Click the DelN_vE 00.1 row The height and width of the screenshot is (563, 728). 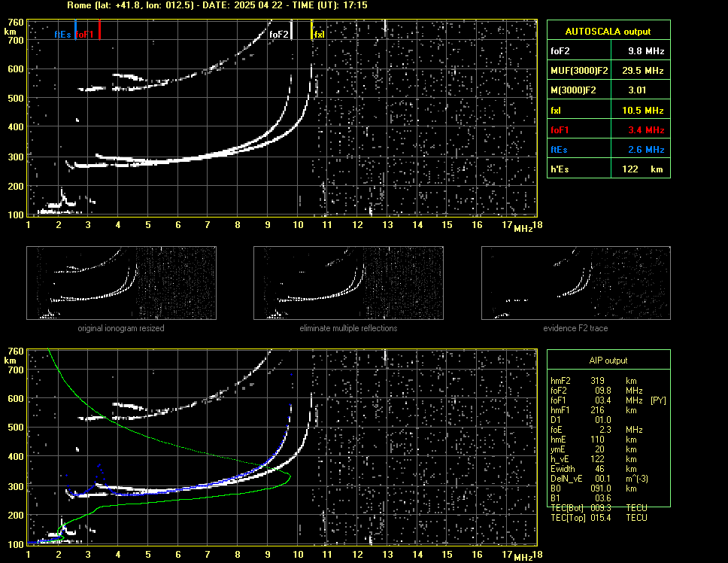point(599,479)
